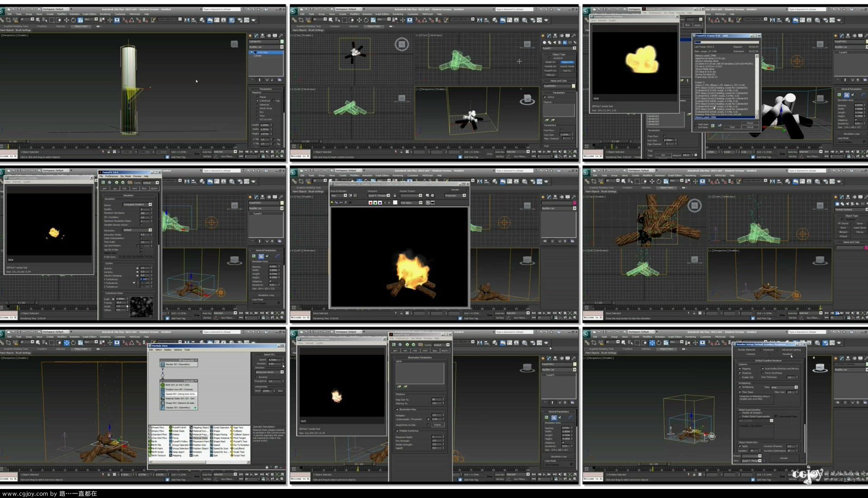
Task: Clone rendered frame window of campfire render
Action: point(341,202)
